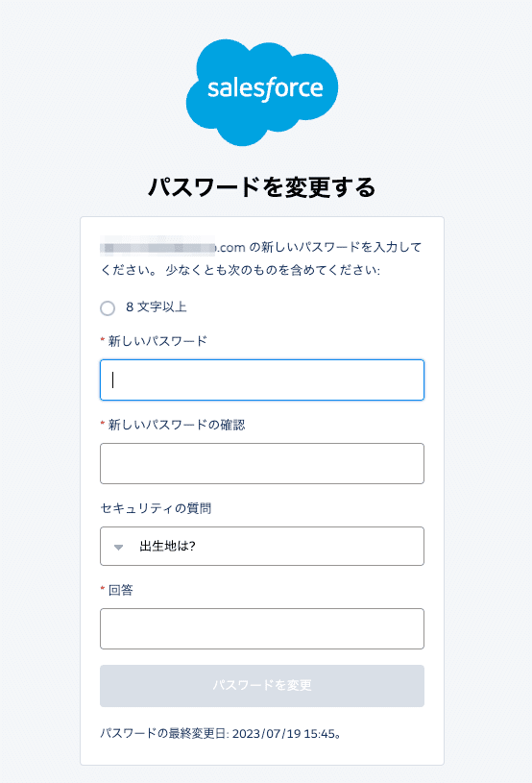Click the 8 文字以上 requirement text
This screenshot has width=532, height=783.
pyautogui.click(x=157, y=307)
